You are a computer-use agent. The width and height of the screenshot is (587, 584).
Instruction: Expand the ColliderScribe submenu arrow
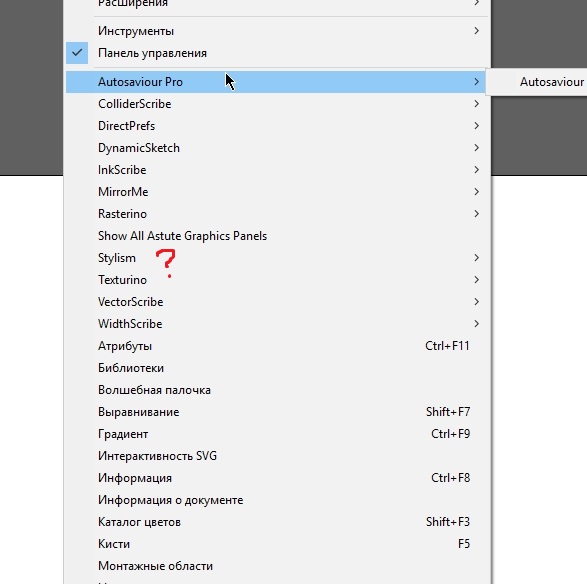pyautogui.click(x=476, y=104)
